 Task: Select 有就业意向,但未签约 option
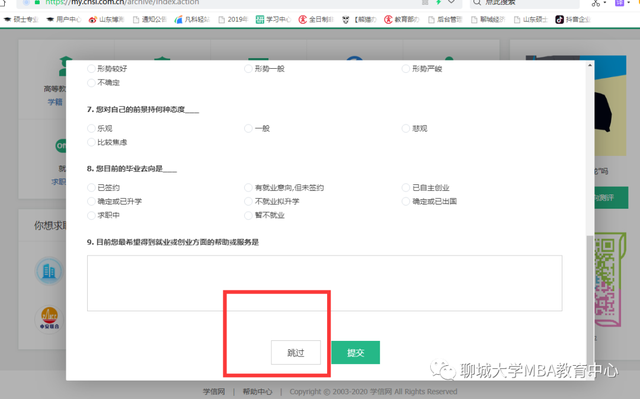tap(284, 188)
